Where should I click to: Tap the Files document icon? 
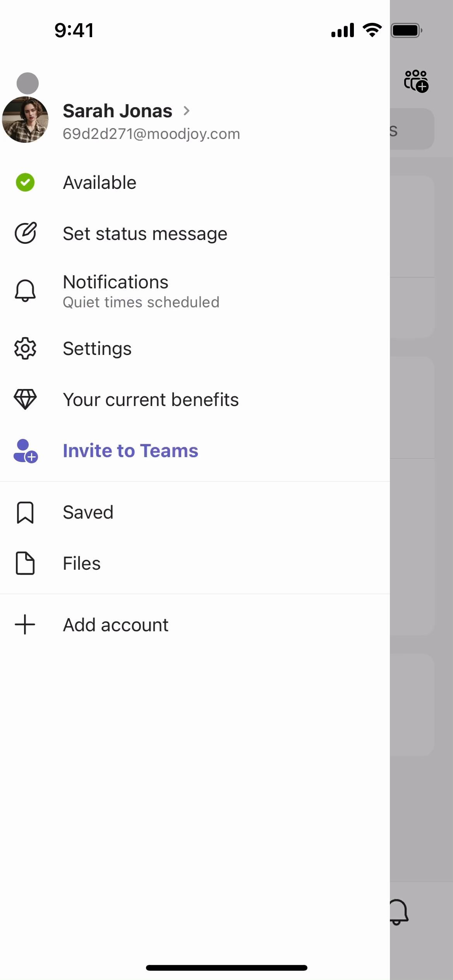[x=25, y=563]
